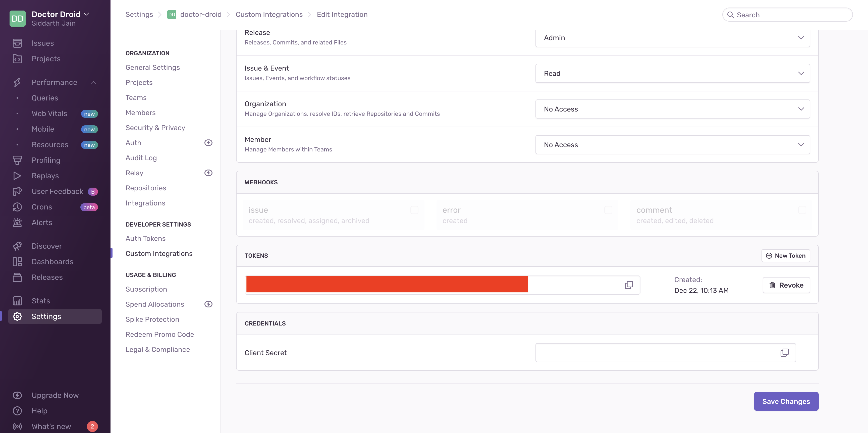Open the Issue & Event permission dropdown
The height and width of the screenshot is (433, 868).
(673, 73)
